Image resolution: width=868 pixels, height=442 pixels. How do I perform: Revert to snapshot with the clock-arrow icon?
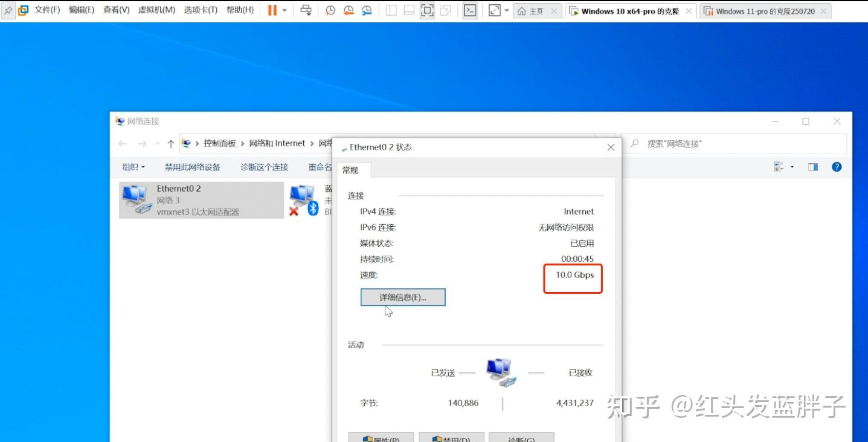(x=349, y=10)
